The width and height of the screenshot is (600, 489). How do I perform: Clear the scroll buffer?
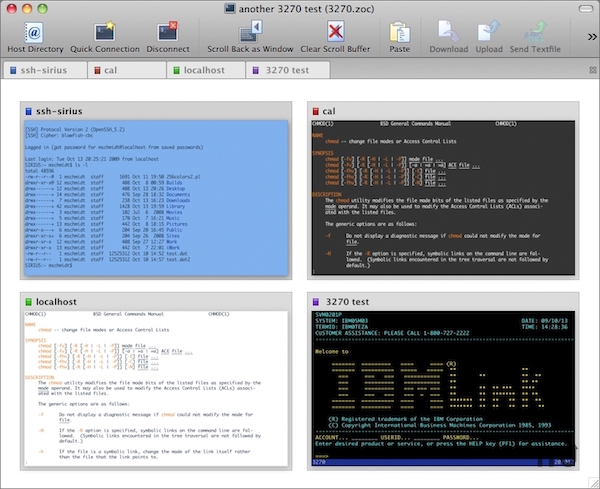point(338,33)
